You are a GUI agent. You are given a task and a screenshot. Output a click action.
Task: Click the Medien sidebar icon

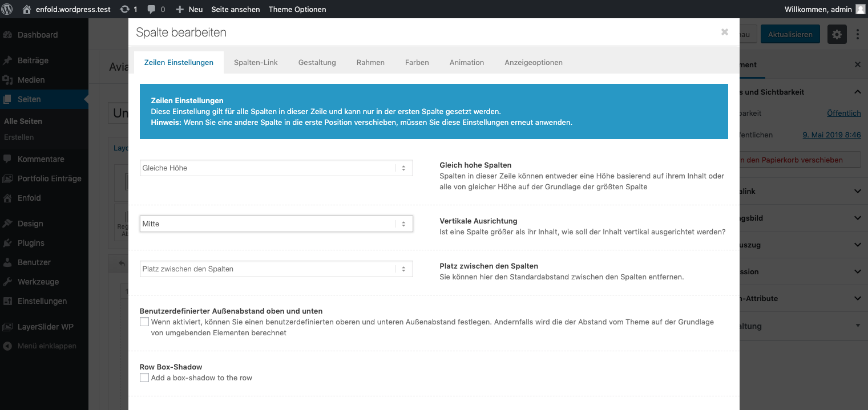(7, 80)
